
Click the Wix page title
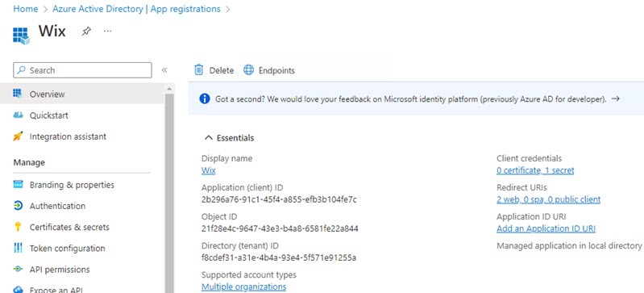[x=52, y=31]
